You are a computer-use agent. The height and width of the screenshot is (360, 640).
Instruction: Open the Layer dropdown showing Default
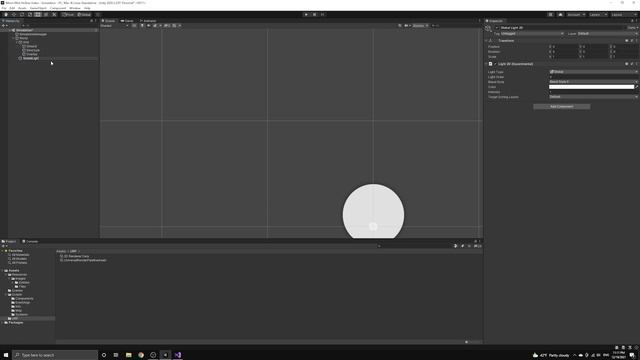pos(607,34)
